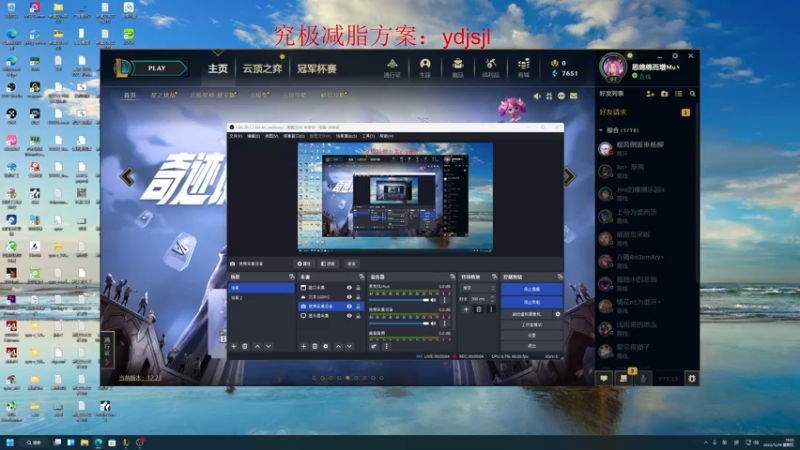Open the 商城 store icon
Image resolution: width=800 pixels, height=450 pixels.
pos(523,68)
